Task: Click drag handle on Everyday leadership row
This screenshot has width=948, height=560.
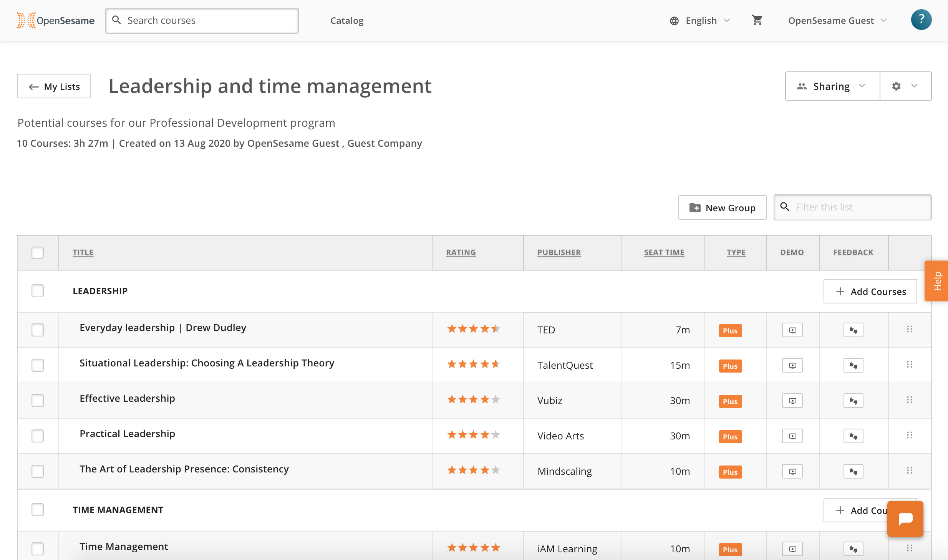Action: (x=910, y=329)
